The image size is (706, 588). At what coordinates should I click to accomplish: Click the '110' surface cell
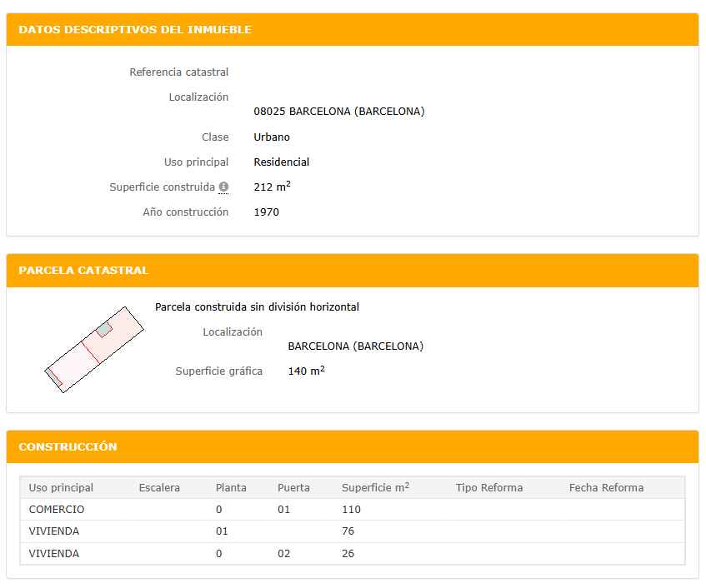(351, 509)
